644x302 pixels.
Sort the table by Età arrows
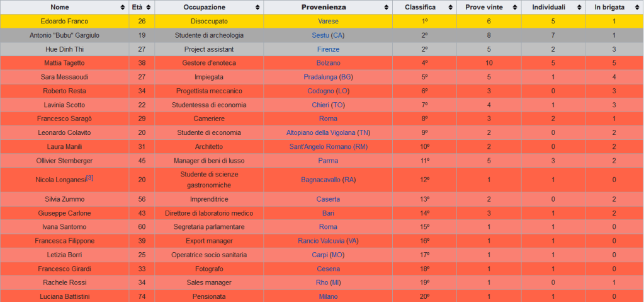pos(148,7)
